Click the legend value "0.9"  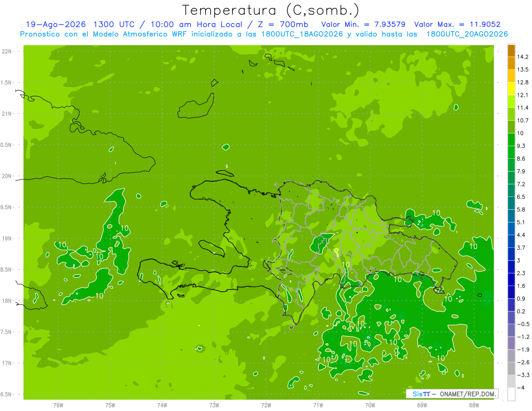click(521, 298)
